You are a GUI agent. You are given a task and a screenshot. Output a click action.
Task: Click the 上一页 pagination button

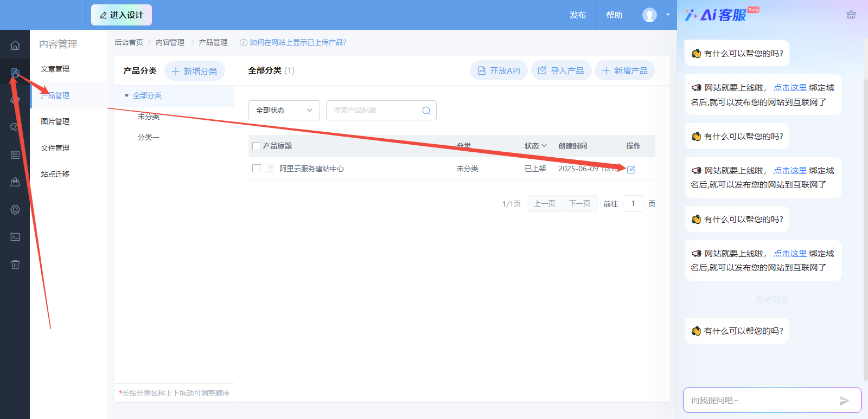545,203
